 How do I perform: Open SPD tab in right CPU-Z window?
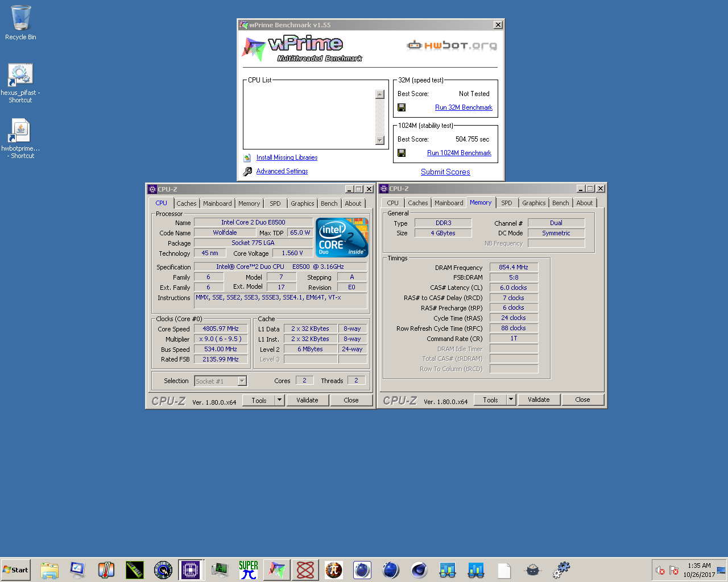tap(507, 203)
